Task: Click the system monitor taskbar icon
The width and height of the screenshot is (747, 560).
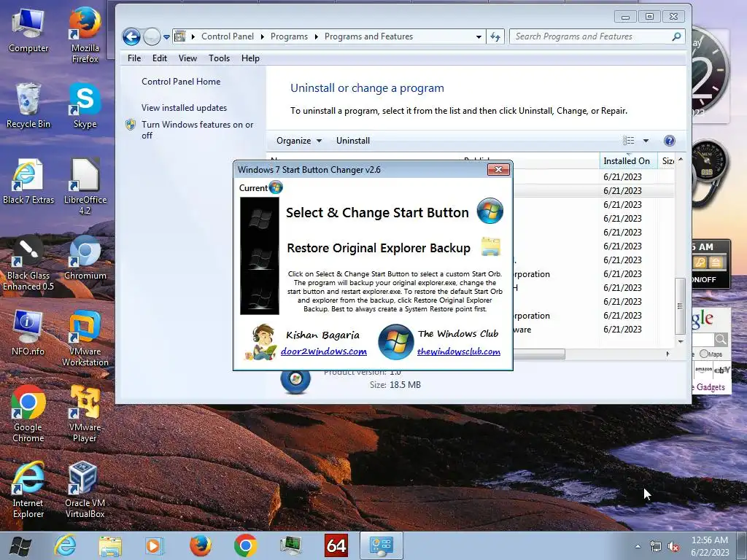Action: [290, 545]
